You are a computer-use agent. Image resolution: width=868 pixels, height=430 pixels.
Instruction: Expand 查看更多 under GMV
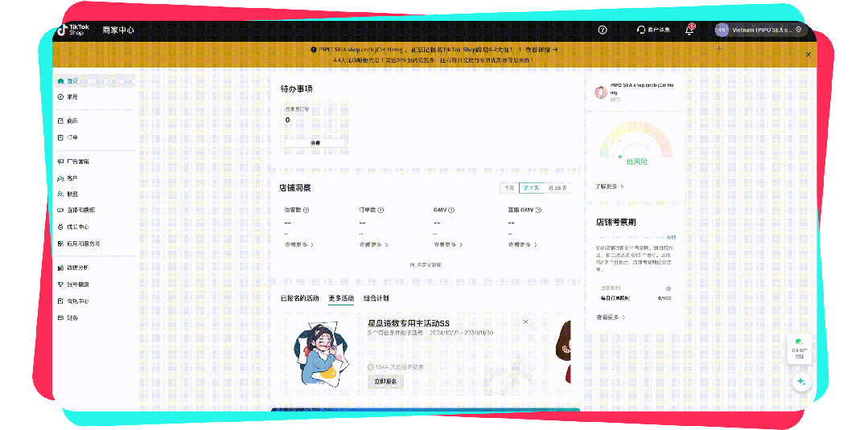coord(450,244)
